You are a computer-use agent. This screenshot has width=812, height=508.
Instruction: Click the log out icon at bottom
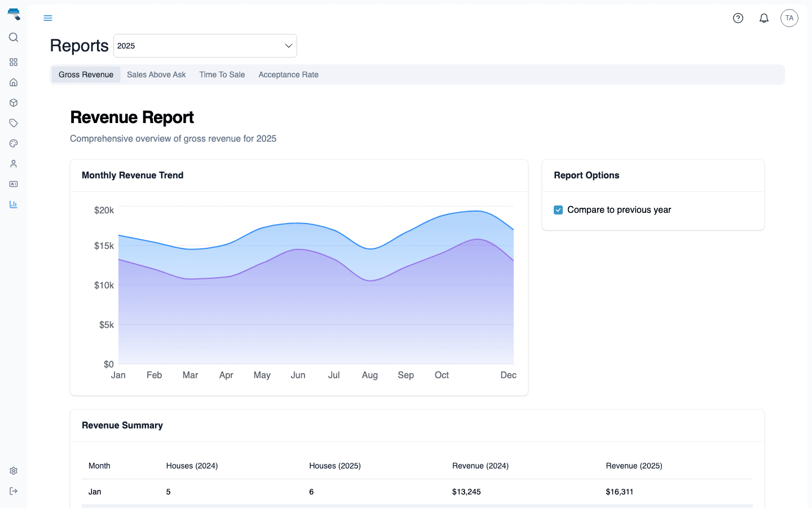click(x=13, y=491)
